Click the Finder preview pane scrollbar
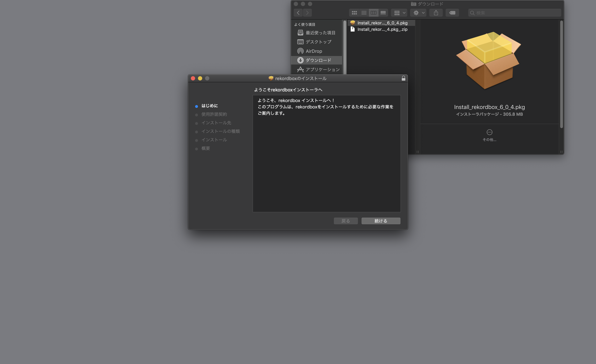 coord(561,74)
